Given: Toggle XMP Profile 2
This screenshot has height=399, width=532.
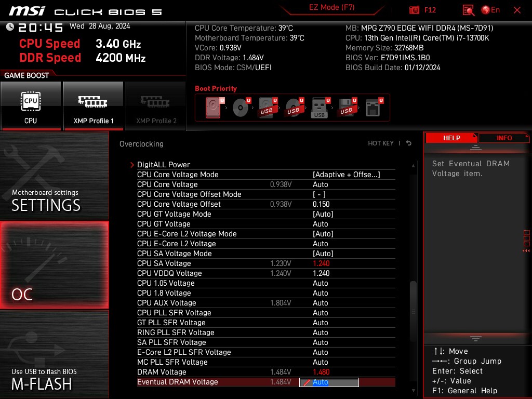Looking at the screenshot, I should (156, 106).
